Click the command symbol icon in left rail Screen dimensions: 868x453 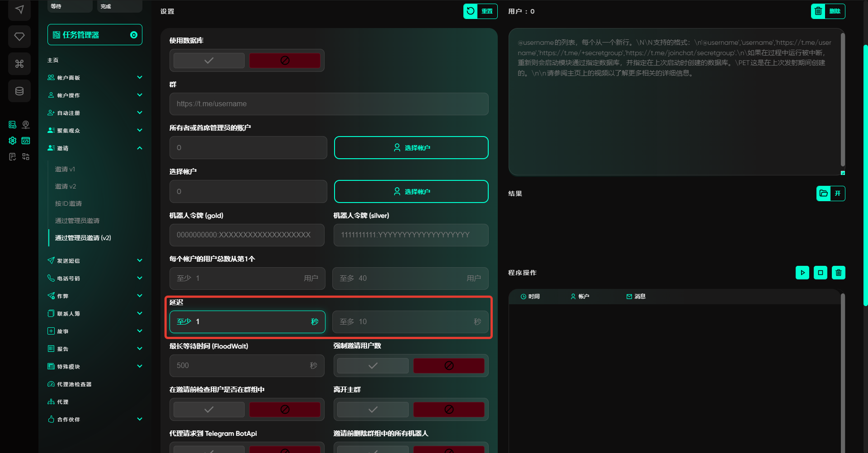tap(19, 64)
